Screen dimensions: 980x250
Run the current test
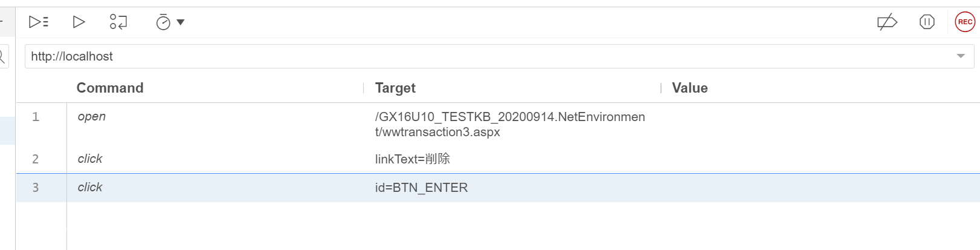[x=79, y=22]
